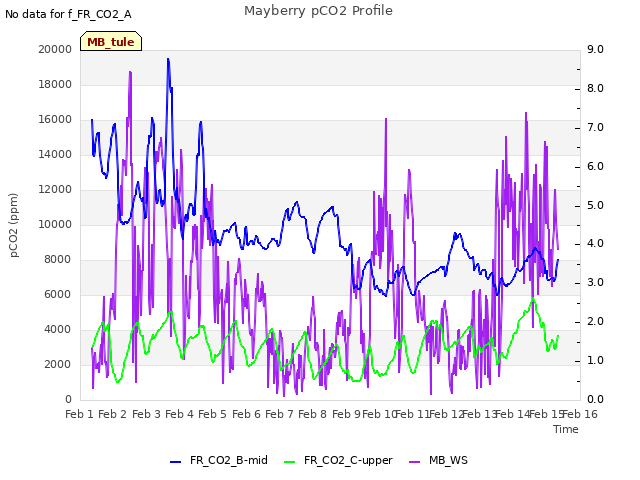Click the 7.0 right-axis value
The height and width of the screenshot is (480, 640).
tap(595, 127)
